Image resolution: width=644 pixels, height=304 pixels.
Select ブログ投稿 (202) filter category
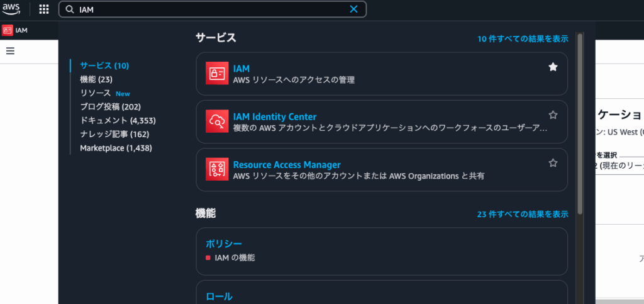pos(111,107)
